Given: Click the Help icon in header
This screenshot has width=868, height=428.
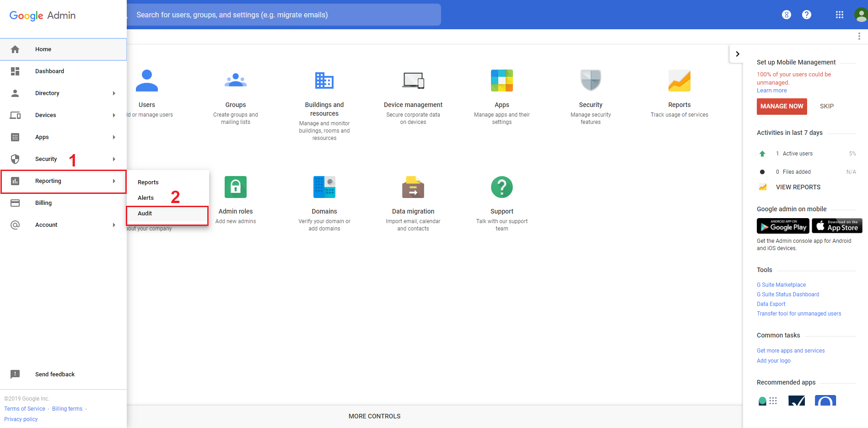Looking at the screenshot, I should [807, 15].
